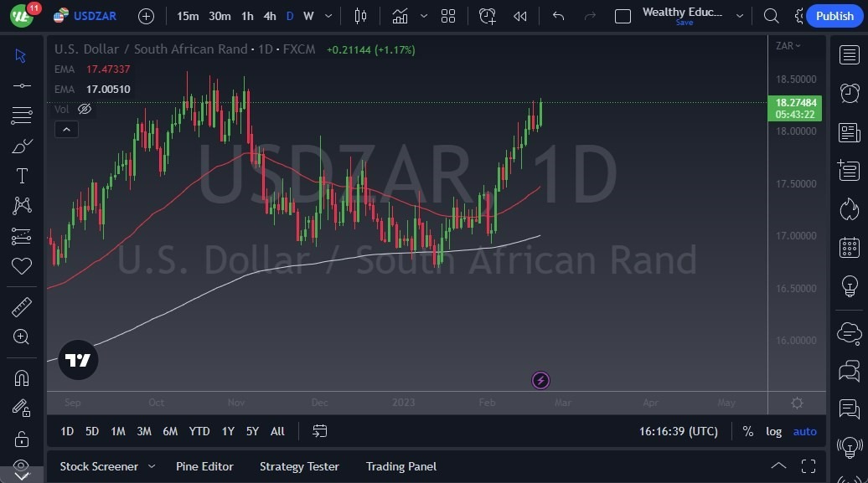Toggle logarithmic price scale via 'log'
This screenshot has width=868, height=483.
[x=773, y=431]
